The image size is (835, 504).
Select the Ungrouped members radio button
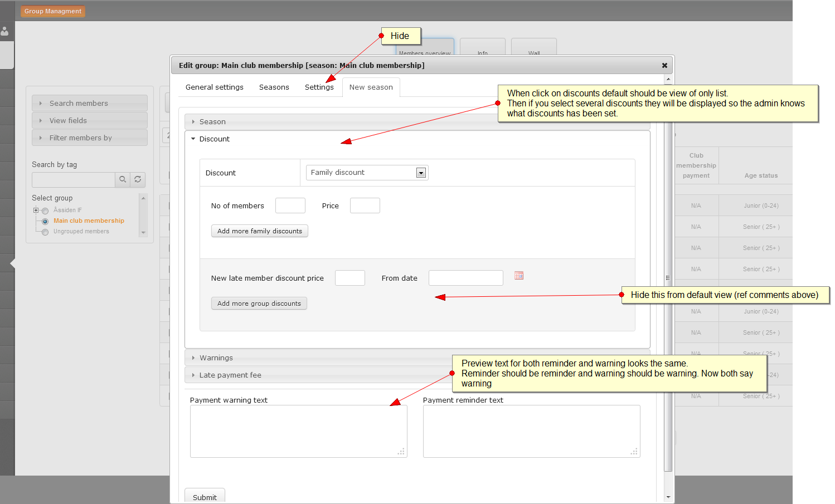click(x=45, y=232)
